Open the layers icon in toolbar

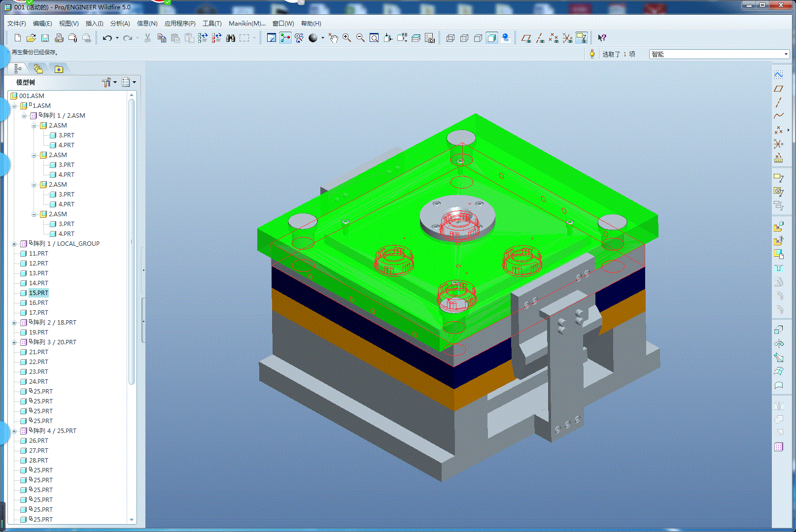tap(416, 38)
